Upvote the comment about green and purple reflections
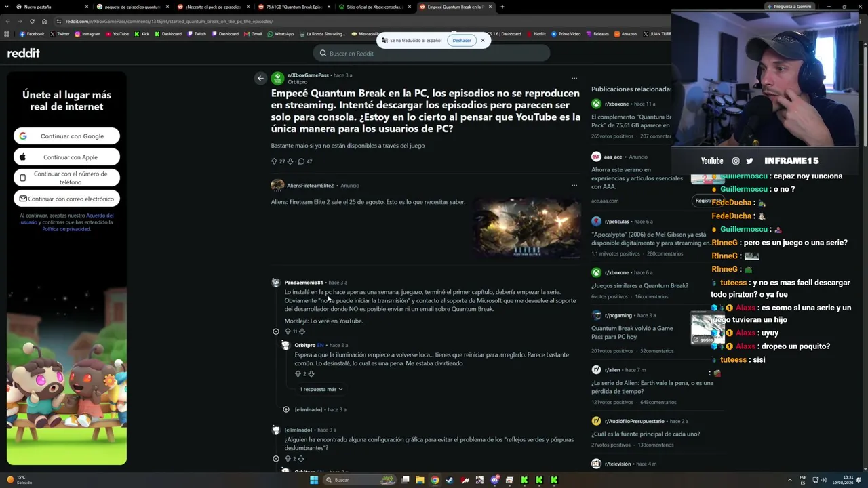This screenshot has height=488, width=868. pos(288,459)
